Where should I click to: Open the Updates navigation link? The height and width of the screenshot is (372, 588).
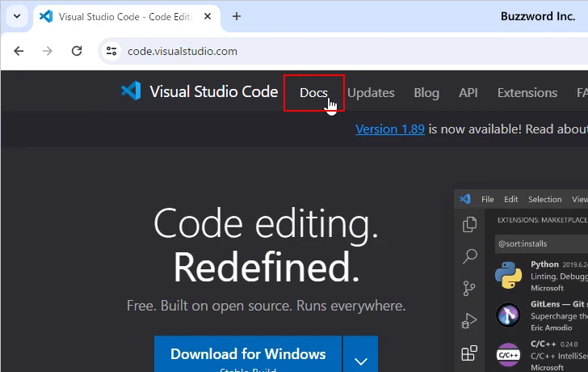click(371, 93)
